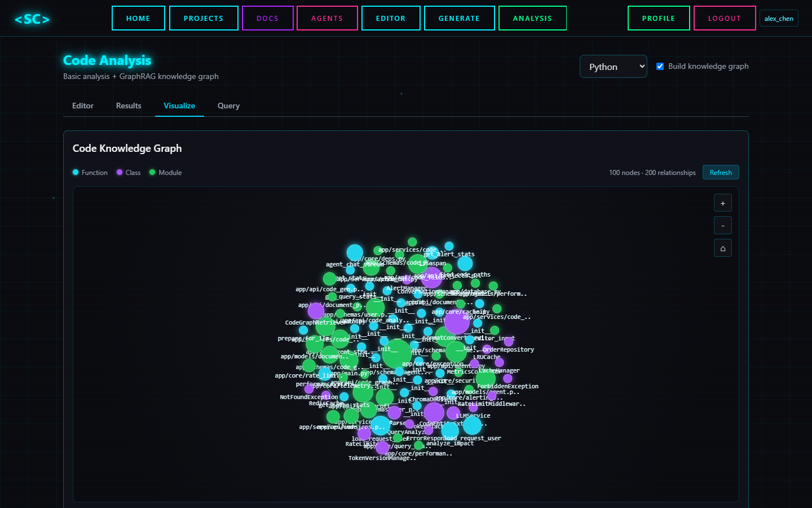This screenshot has width=812, height=508.
Task: Refresh the knowledge graph
Action: coord(721,172)
